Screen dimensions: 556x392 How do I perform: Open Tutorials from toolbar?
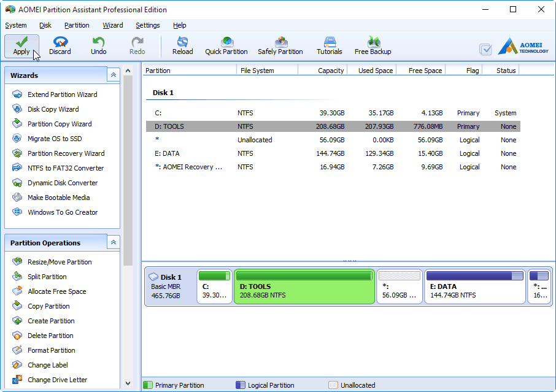(x=330, y=46)
